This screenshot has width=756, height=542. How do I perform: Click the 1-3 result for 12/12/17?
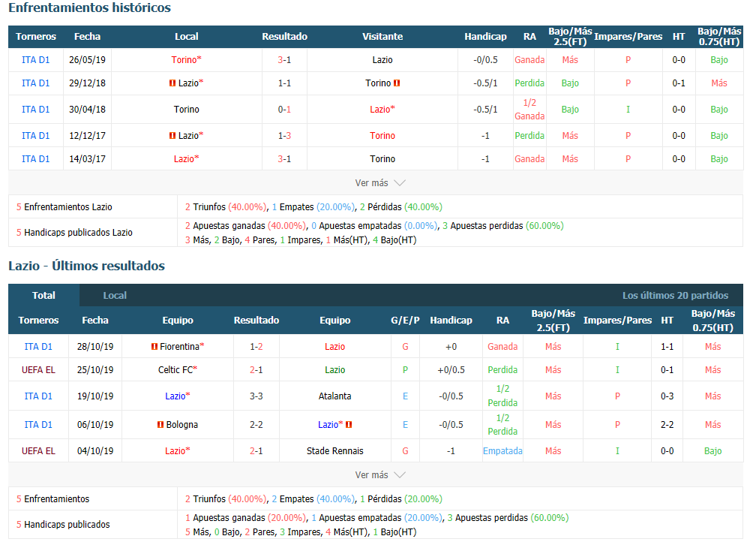(284, 136)
